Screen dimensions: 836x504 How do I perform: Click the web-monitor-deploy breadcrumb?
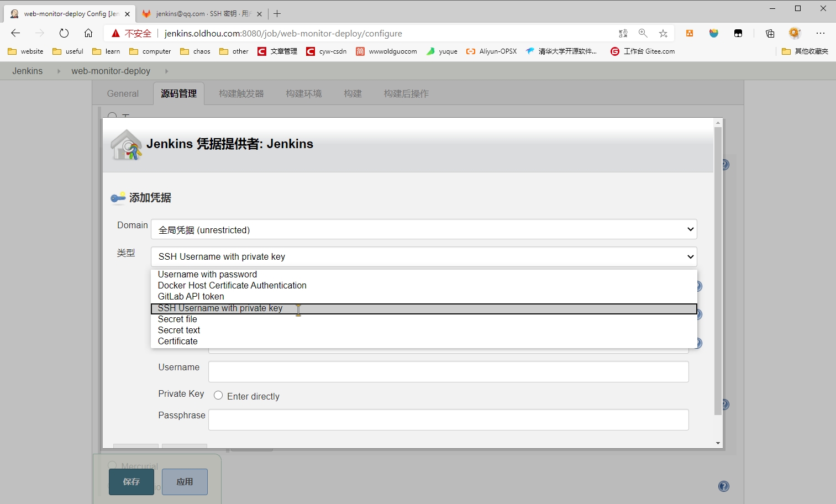pos(111,71)
